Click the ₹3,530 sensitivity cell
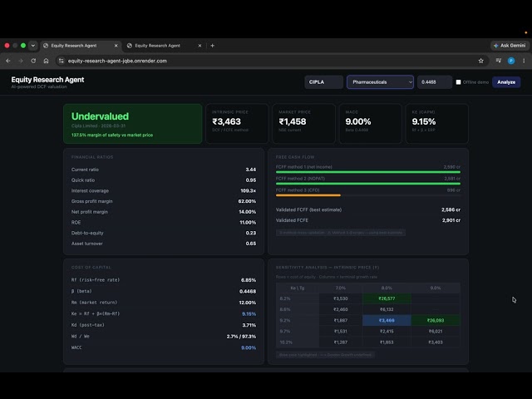 340,298
